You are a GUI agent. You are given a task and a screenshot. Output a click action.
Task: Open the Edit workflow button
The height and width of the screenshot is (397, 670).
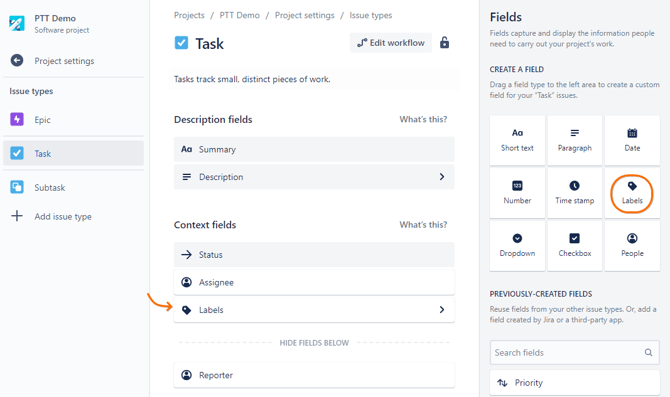391,43
